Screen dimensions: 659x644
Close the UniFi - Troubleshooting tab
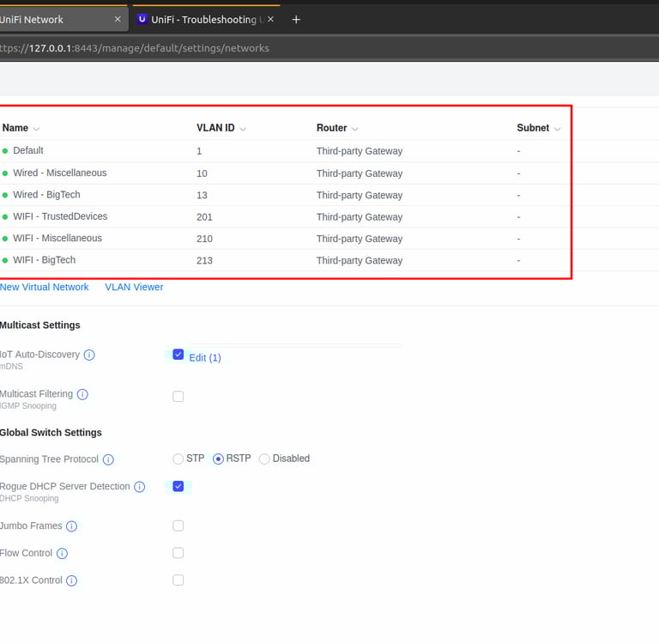coord(270,19)
